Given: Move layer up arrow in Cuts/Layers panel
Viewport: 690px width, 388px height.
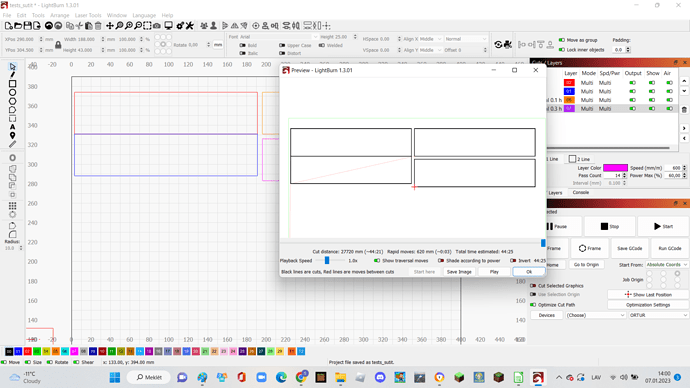Looking at the screenshot, I should point(684,81).
